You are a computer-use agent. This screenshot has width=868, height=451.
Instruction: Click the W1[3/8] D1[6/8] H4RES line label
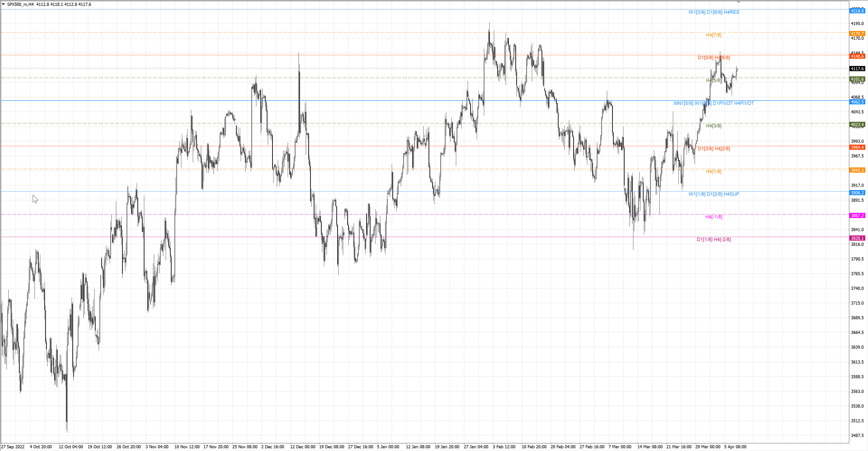(x=714, y=12)
